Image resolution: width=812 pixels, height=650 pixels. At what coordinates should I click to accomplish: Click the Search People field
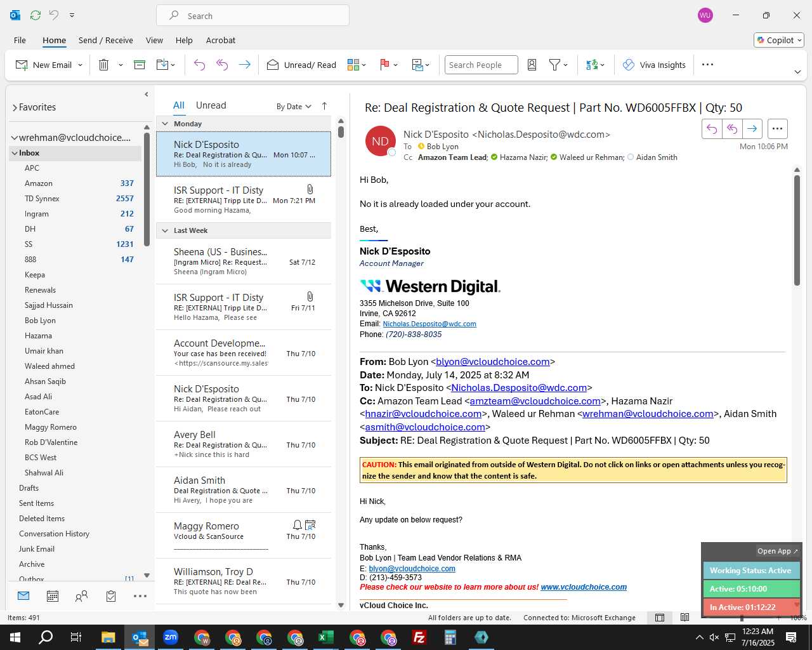pyautogui.click(x=481, y=65)
